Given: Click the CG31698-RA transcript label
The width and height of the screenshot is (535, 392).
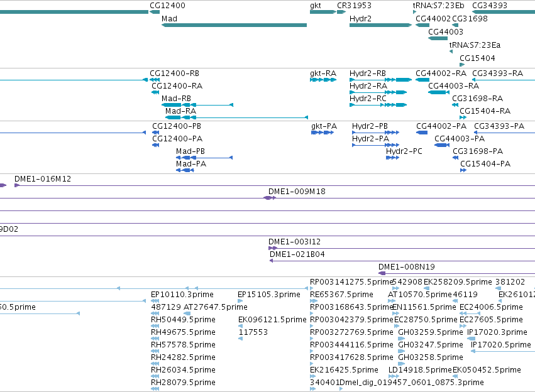Looking at the screenshot, I should pos(477,99).
